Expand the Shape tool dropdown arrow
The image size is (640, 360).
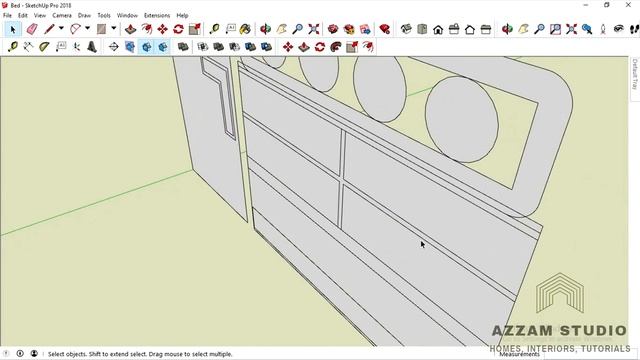pyautogui.click(x=113, y=29)
